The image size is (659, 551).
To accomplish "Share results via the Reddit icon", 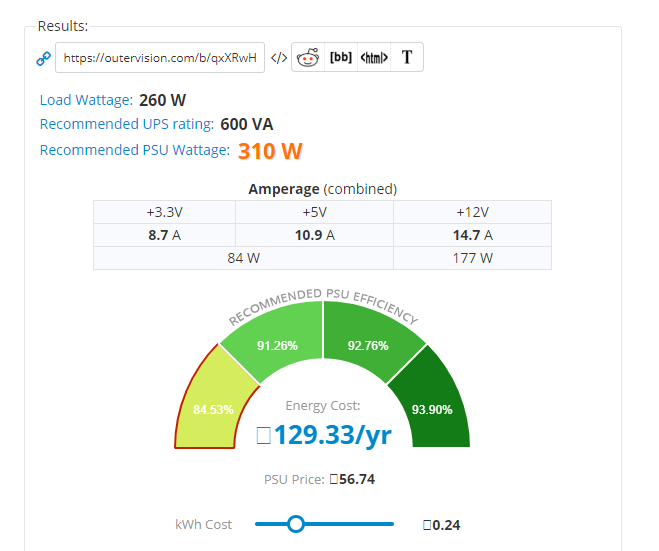I will click(308, 57).
